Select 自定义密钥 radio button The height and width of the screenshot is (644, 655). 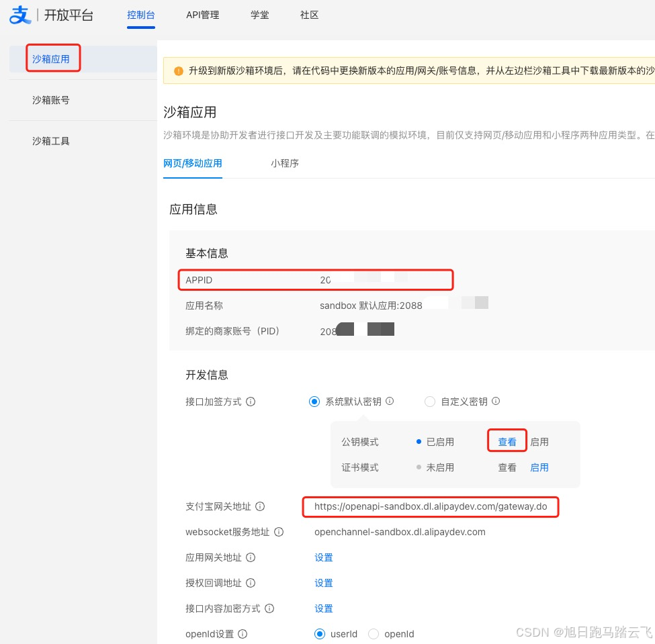430,402
